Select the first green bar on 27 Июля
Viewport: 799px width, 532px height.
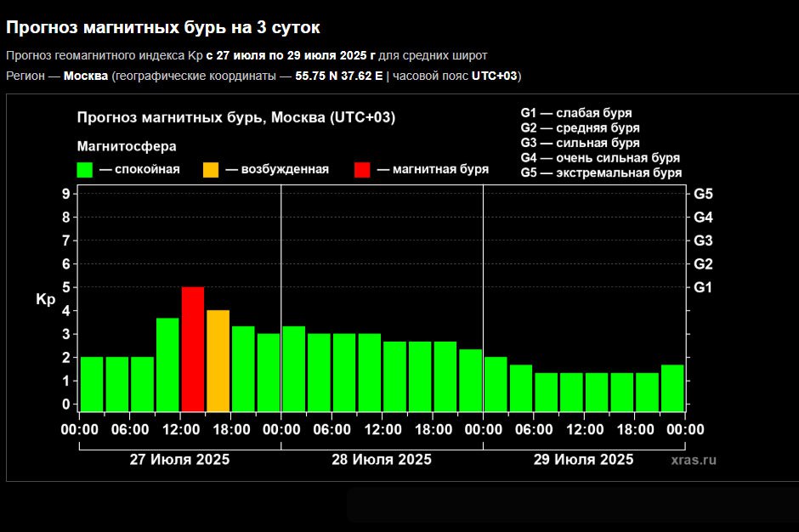[x=92, y=384]
